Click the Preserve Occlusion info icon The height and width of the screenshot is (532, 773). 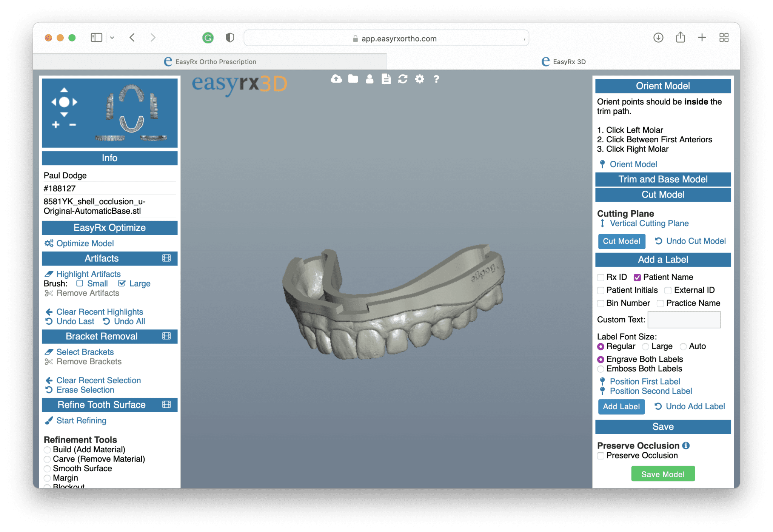coord(686,446)
